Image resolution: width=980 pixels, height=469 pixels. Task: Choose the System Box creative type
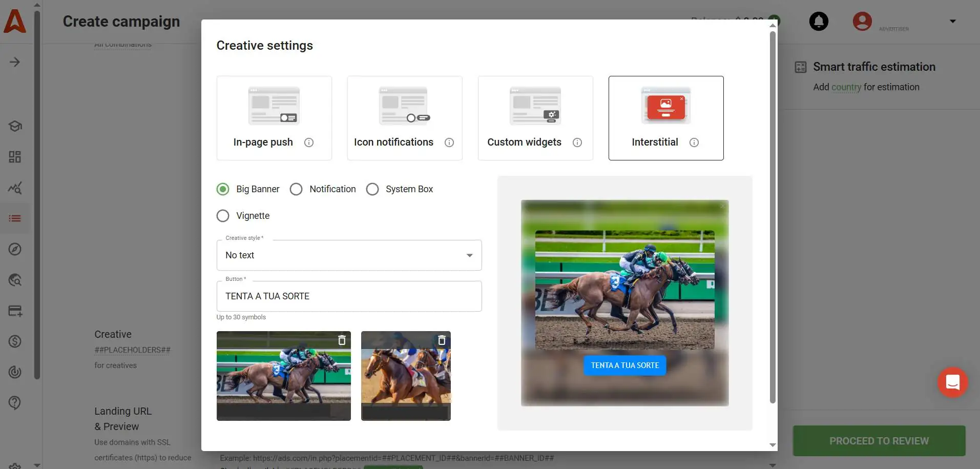coord(372,189)
